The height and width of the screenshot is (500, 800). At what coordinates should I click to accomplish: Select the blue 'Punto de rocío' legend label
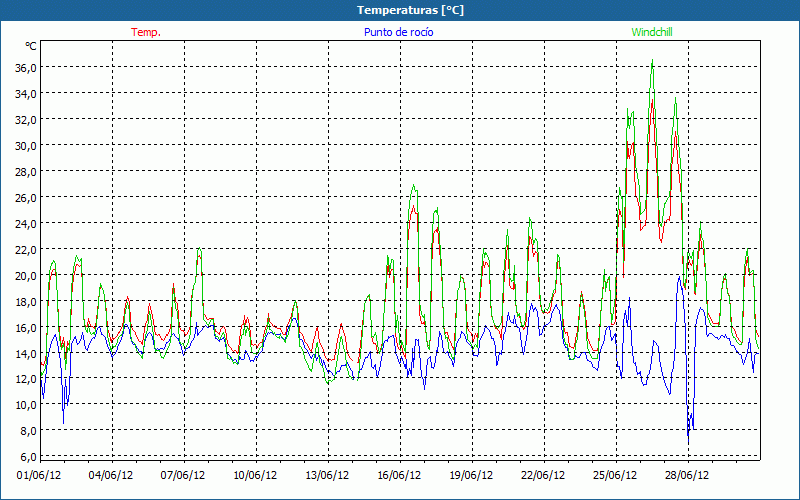[x=398, y=32]
